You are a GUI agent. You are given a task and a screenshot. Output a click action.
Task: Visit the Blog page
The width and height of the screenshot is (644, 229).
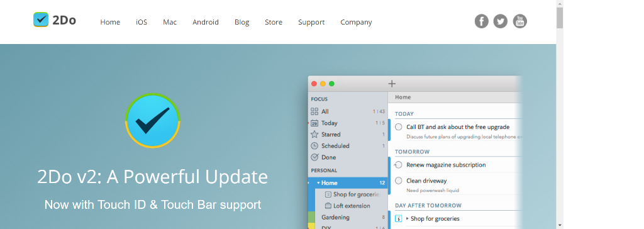pos(241,22)
